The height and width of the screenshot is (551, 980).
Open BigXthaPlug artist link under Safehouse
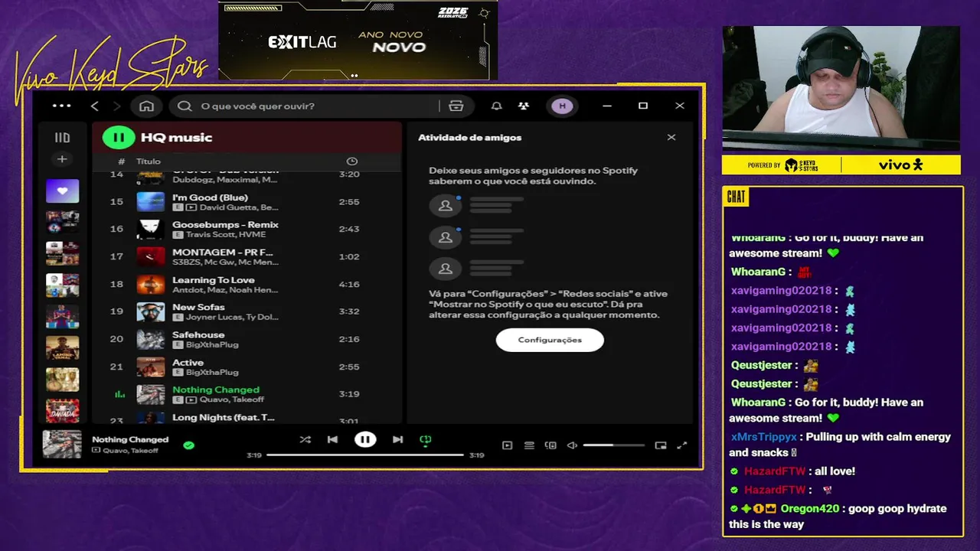click(212, 345)
